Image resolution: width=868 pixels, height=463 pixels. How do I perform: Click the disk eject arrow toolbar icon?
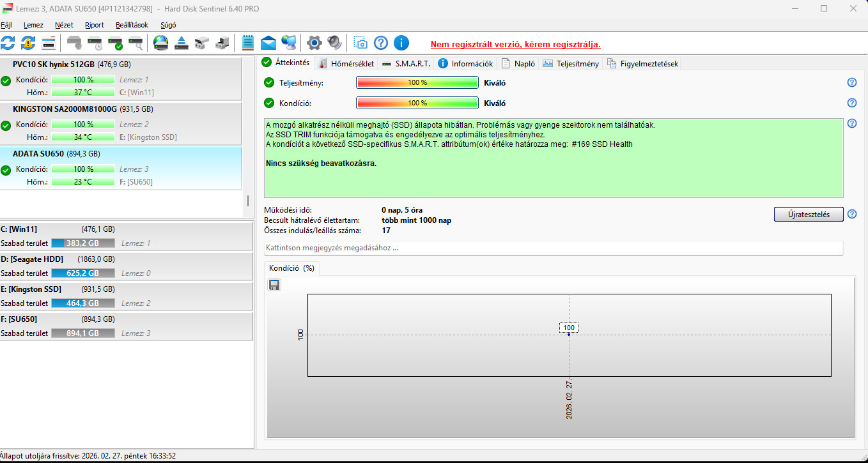(x=182, y=43)
